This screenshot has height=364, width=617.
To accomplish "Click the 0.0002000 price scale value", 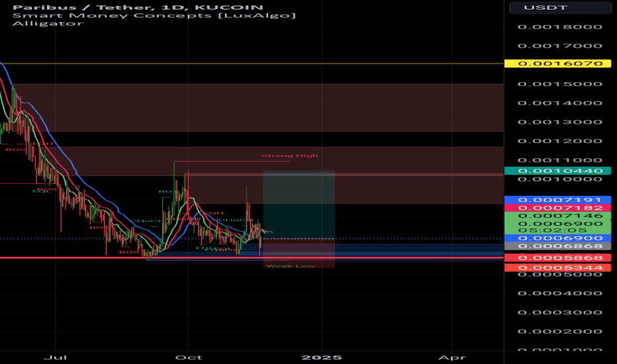I will pyautogui.click(x=560, y=332).
